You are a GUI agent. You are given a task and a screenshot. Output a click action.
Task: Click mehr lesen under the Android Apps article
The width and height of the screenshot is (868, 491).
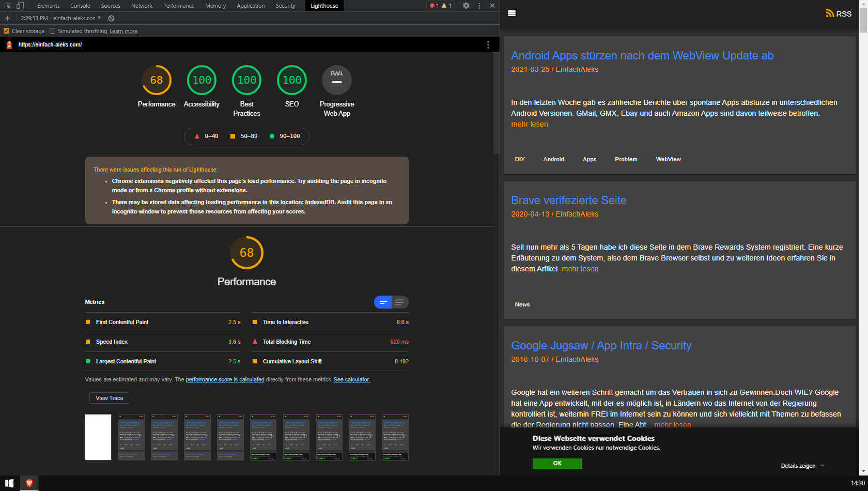[530, 124]
